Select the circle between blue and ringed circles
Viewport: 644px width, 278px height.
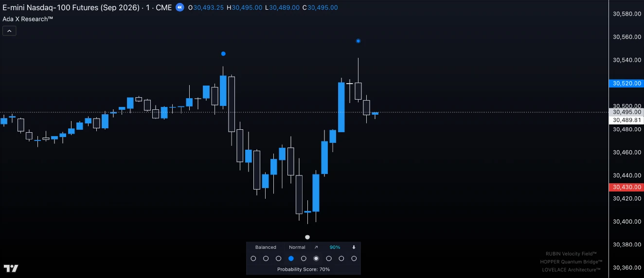(x=304, y=259)
